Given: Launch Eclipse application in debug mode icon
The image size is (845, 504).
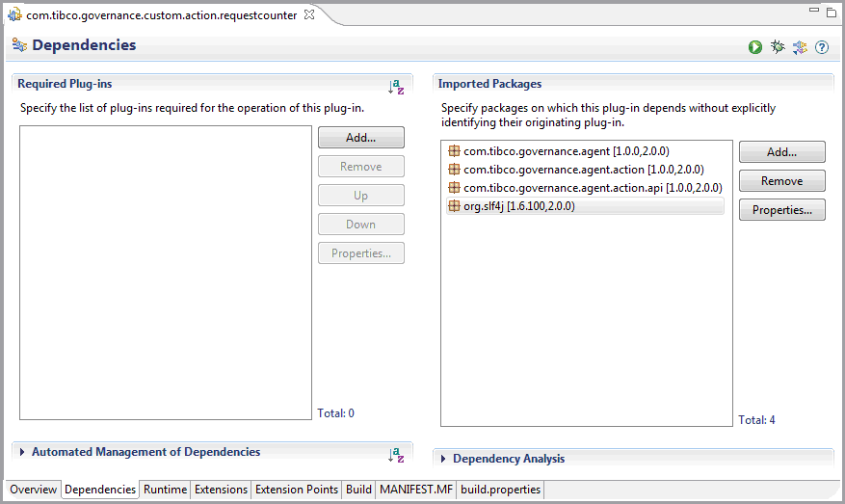Looking at the screenshot, I should coord(778,47).
